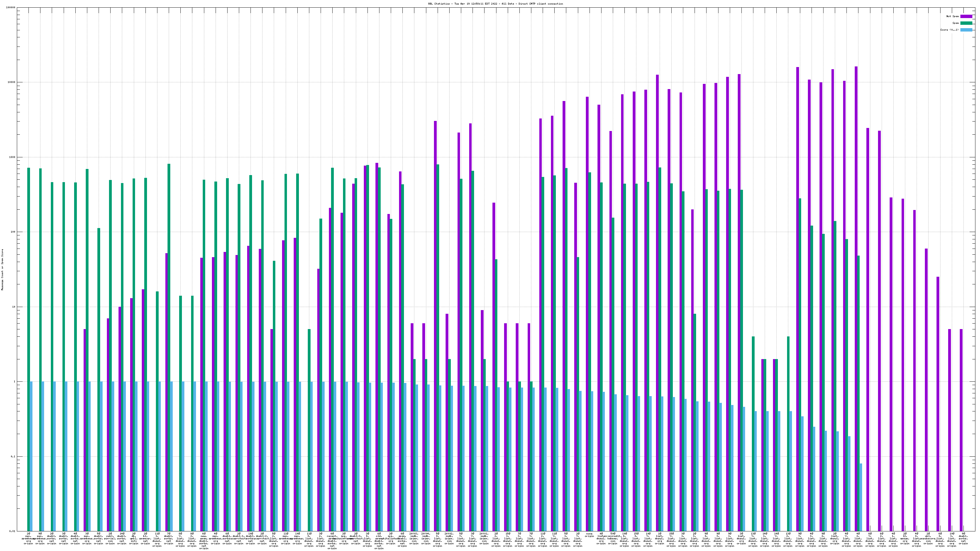Click the sa-accredit.habeas.com x-axis label

pos(612,538)
